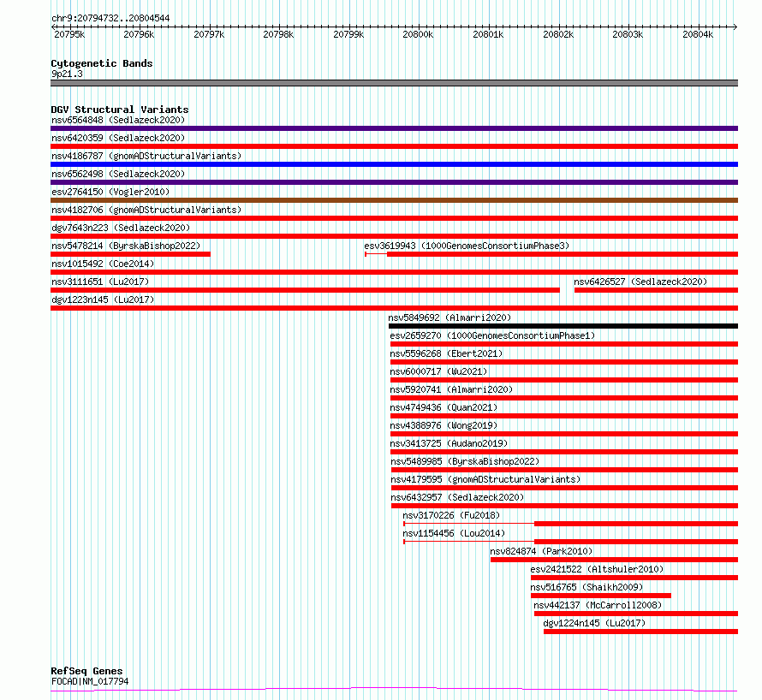Screen dimensions: 762x700
Task: Click the black bar under nsv5849692
Action: [563, 326]
